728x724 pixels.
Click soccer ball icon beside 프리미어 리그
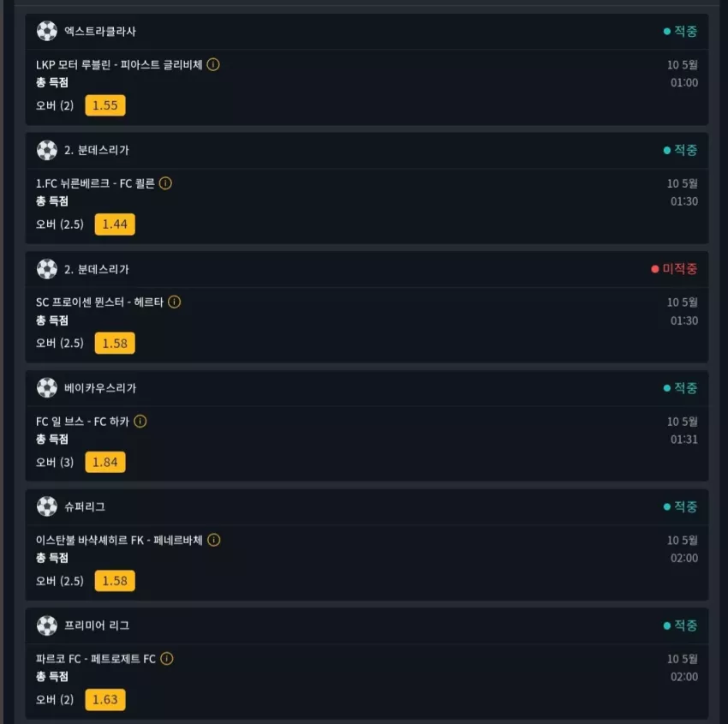(x=47, y=625)
